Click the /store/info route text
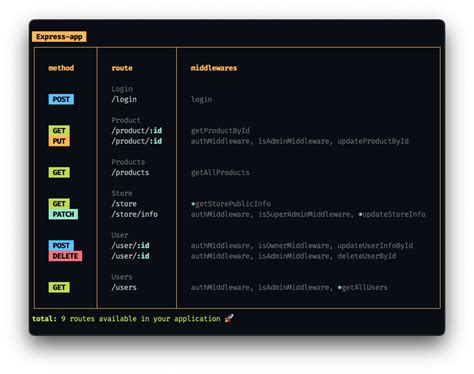The image size is (474, 374). 135,214
